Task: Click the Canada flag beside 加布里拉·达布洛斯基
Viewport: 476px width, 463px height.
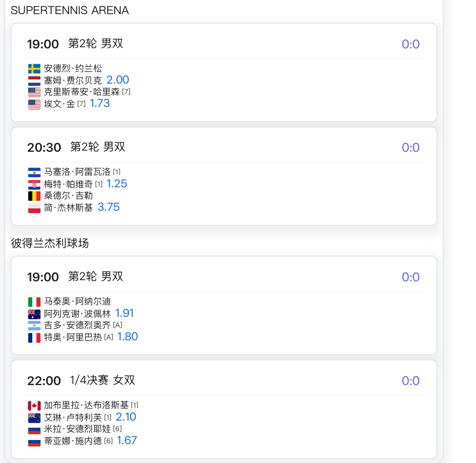Action: (x=34, y=406)
